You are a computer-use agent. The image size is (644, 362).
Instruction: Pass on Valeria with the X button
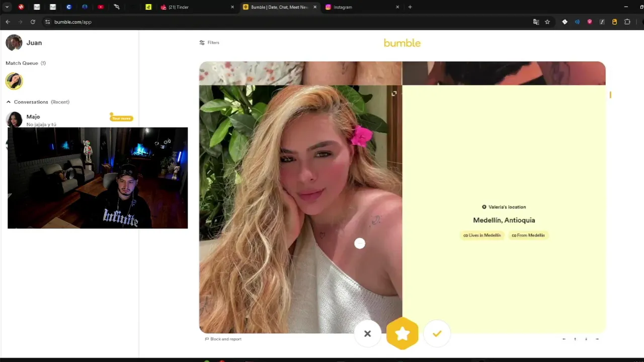click(367, 333)
